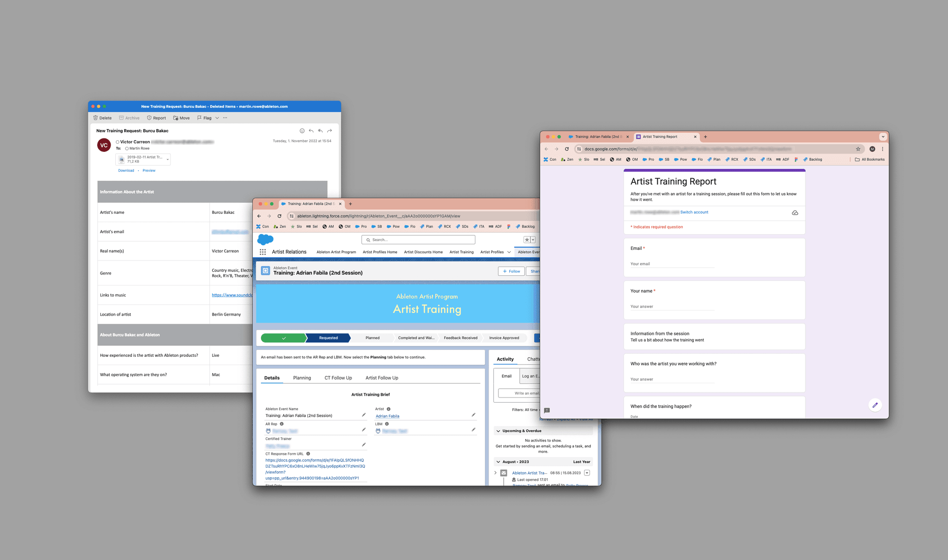The width and height of the screenshot is (948, 560).
Task: Open Chrome profile M avatar
Action: [872, 149]
